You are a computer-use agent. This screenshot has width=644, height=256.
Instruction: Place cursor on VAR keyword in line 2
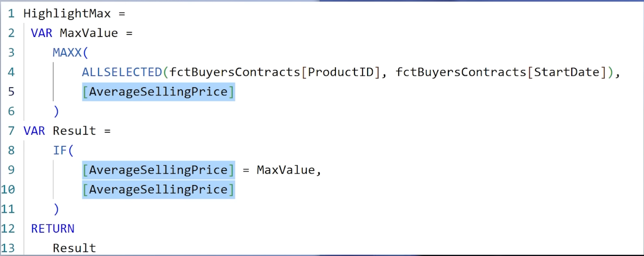pos(41,33)
